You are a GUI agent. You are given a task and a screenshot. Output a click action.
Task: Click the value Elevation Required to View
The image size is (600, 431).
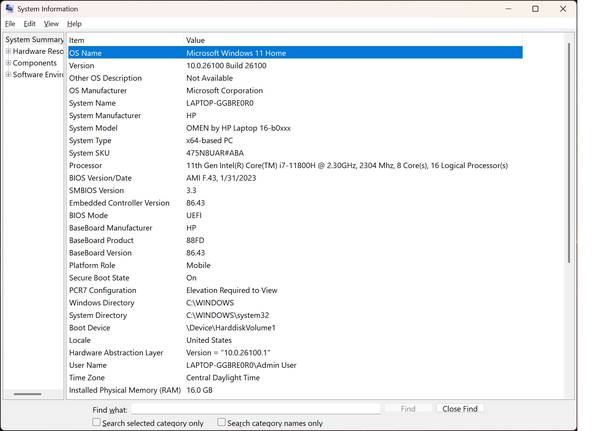232,290
